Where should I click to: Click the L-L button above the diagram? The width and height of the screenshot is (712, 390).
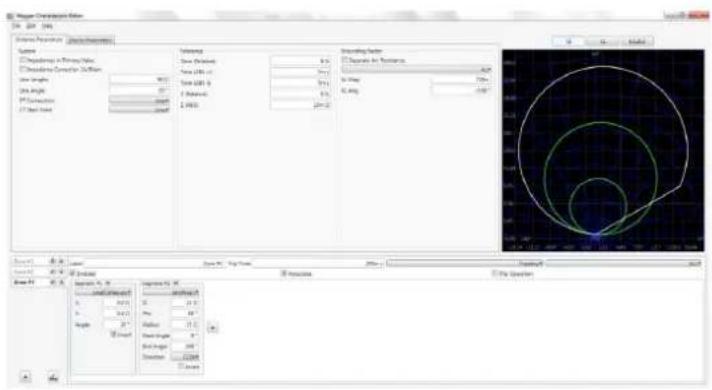point(603,42)
